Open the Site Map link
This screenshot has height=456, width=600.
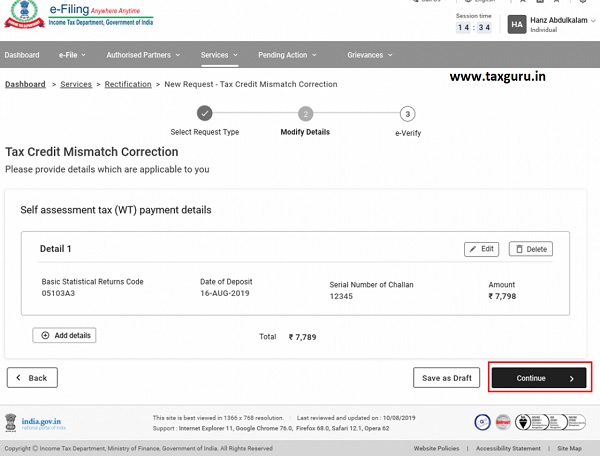click(569, 448)
